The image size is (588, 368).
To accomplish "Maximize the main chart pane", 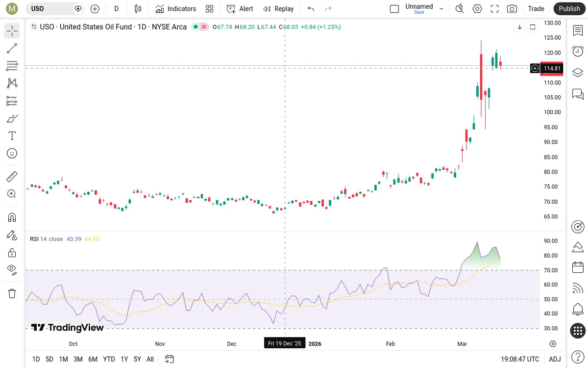I will tap(532, 27).
